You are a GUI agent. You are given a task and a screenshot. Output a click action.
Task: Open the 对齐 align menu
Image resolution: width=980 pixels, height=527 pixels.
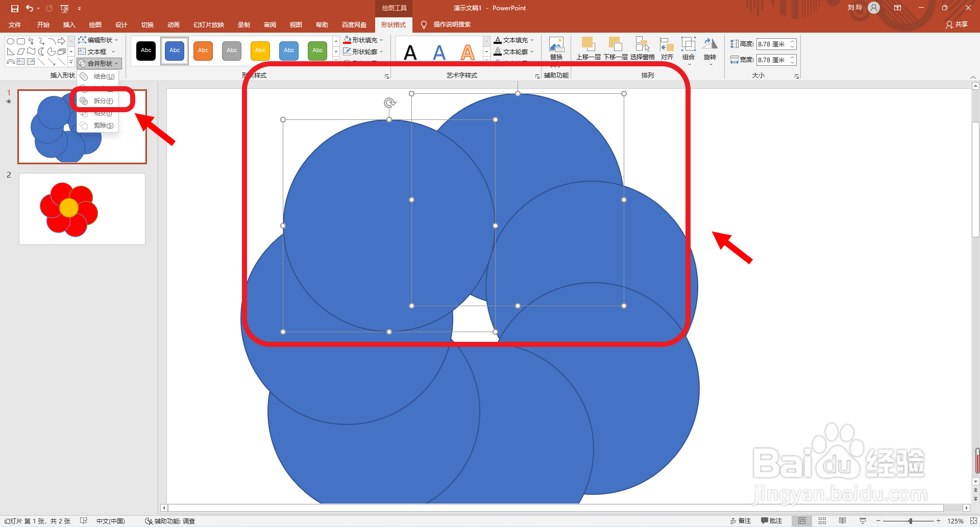click(667, 49)
